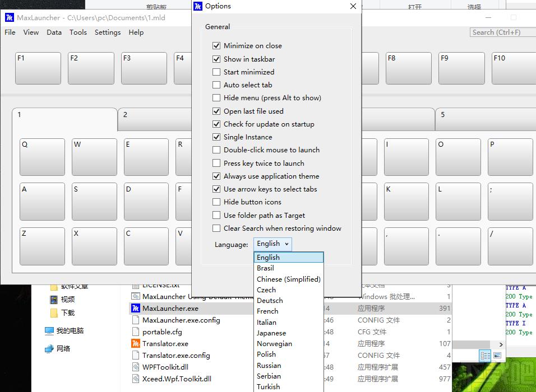
Task: Click the S key button
Action: tap(94, 202)
